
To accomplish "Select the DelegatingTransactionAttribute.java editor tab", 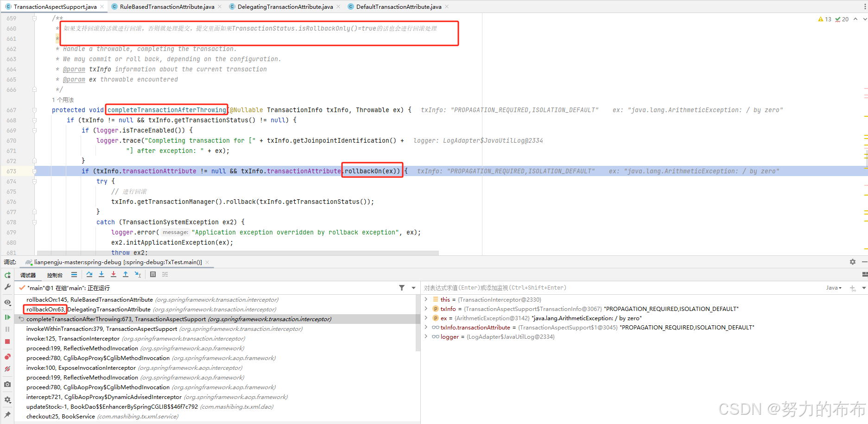I will click(285, 6).
